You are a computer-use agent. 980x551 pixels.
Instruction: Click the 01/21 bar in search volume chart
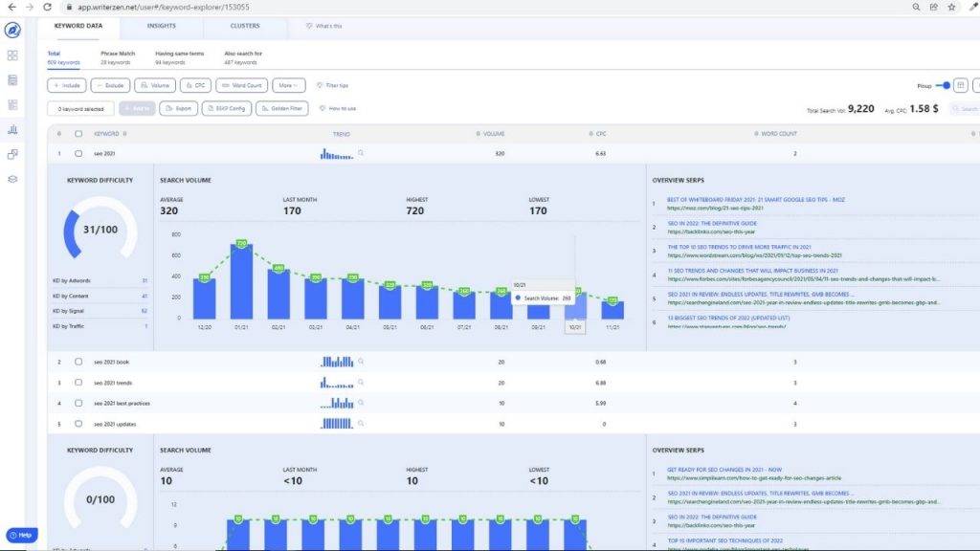(241, 281)
